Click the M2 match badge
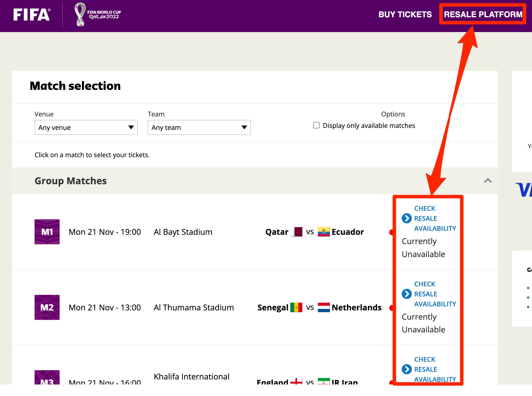532x396 pixels. coord(47,307)
